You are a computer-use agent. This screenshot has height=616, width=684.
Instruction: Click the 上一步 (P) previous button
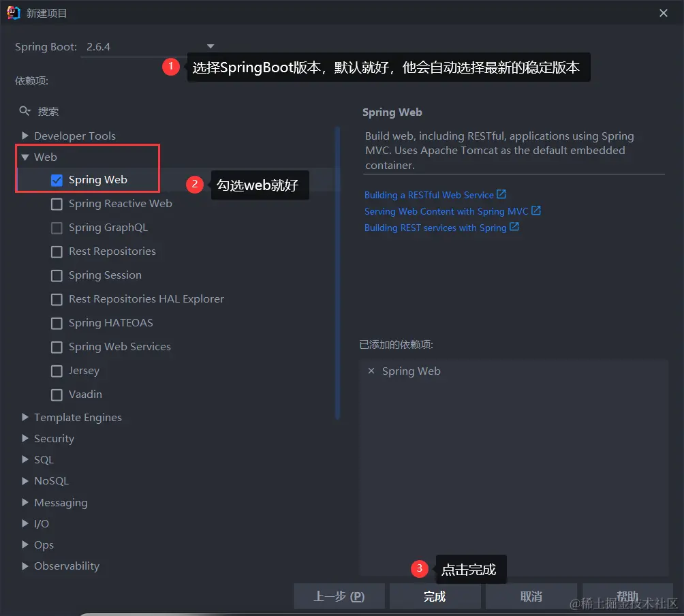[x=339, y=596]
